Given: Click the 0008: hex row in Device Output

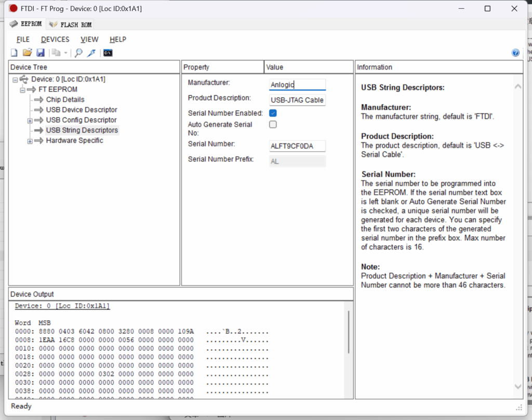Looking at the screenshot, I should 141,340.
